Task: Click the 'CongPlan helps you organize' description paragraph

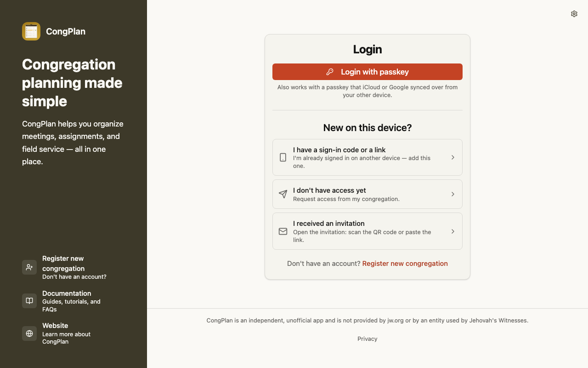Action: [73, 143]
